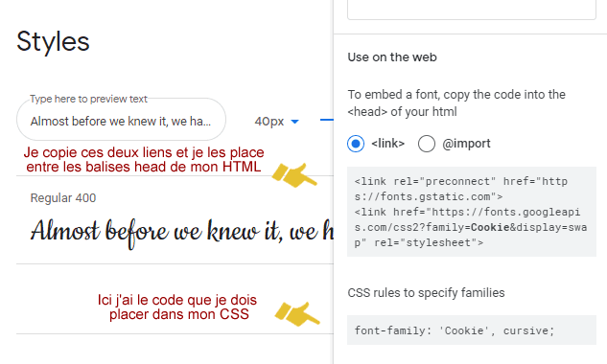The image size is (607, 364).
Task: Click the Regular 400 style label
Action: (x=63, y=198)
